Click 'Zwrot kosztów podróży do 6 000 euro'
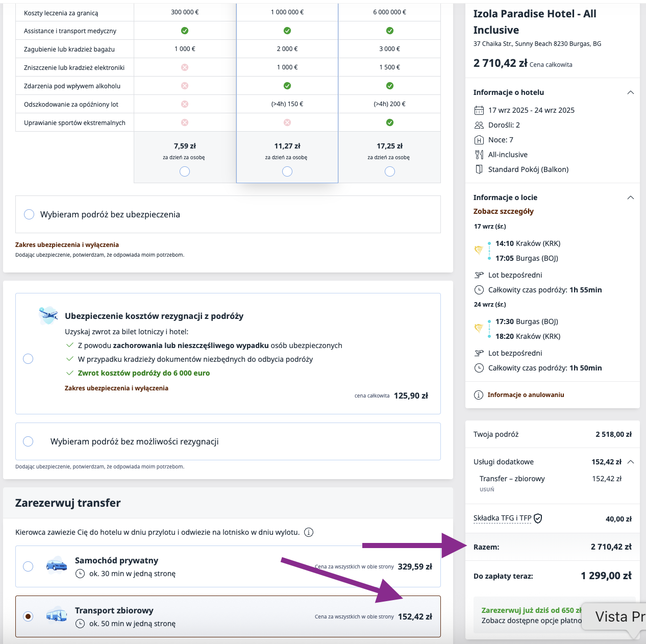Image resolution: width=646 pixels, height=644 pixels. point(144,373)
